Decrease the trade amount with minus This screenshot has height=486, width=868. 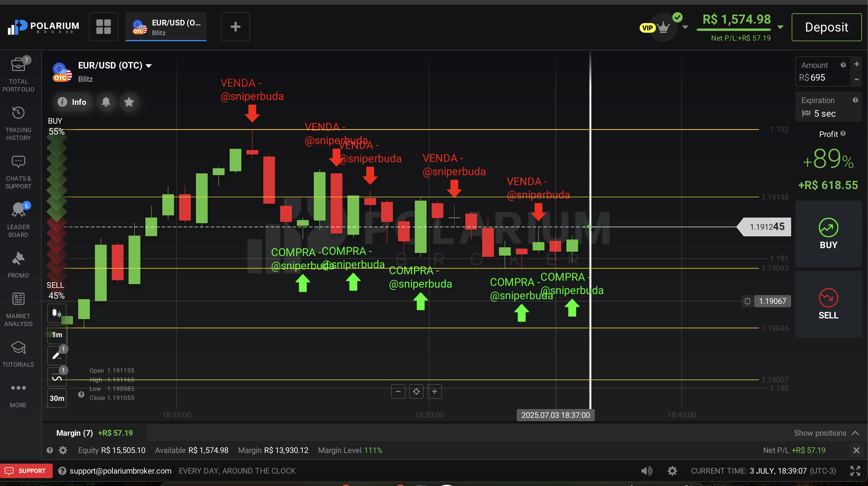tap(856, 79)
